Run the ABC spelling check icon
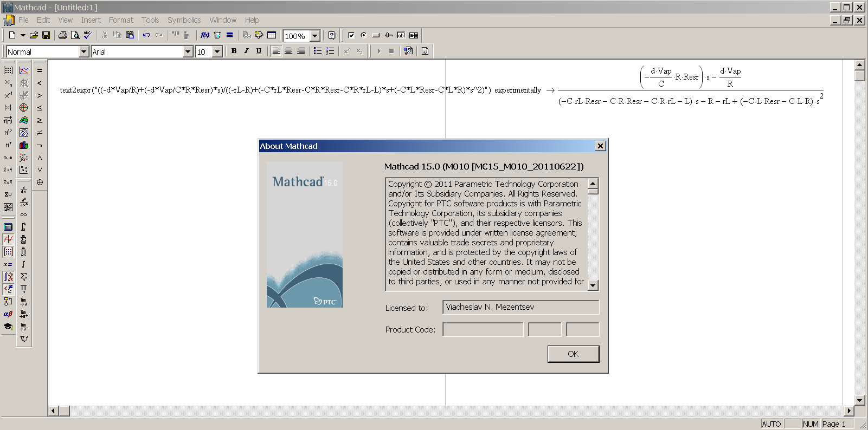 (88, 35)
